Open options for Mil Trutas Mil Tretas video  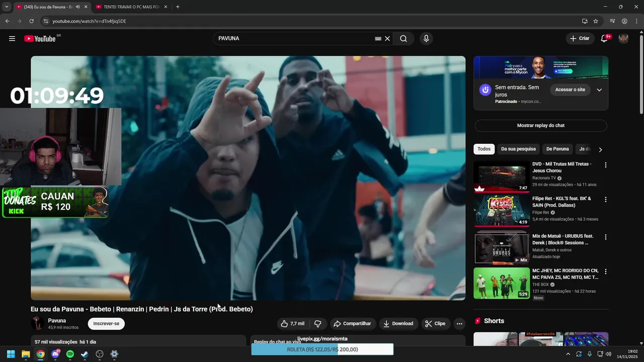click(x=606, y=165)
